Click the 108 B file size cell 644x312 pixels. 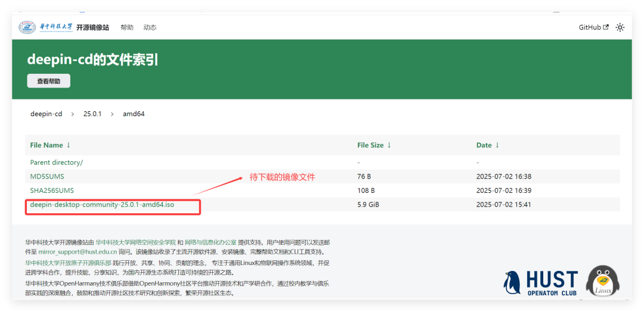click(366, 190)
